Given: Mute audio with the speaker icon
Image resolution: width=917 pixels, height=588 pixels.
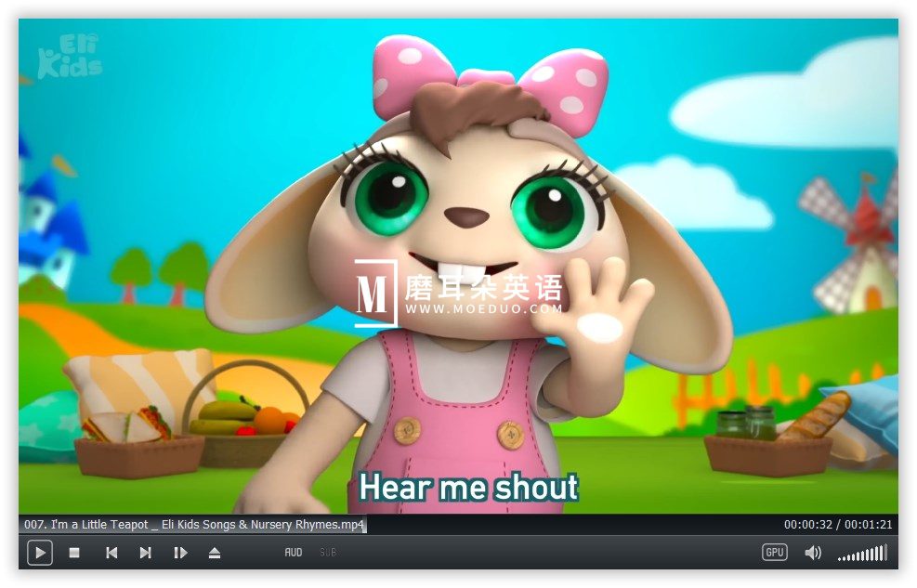Looking at the screenshot, I should click(813, 553).
